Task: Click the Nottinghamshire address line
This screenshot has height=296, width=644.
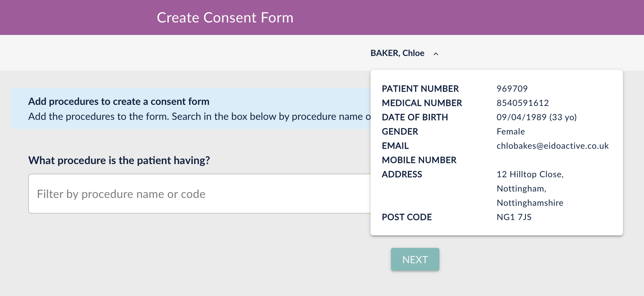Action: 530,203
